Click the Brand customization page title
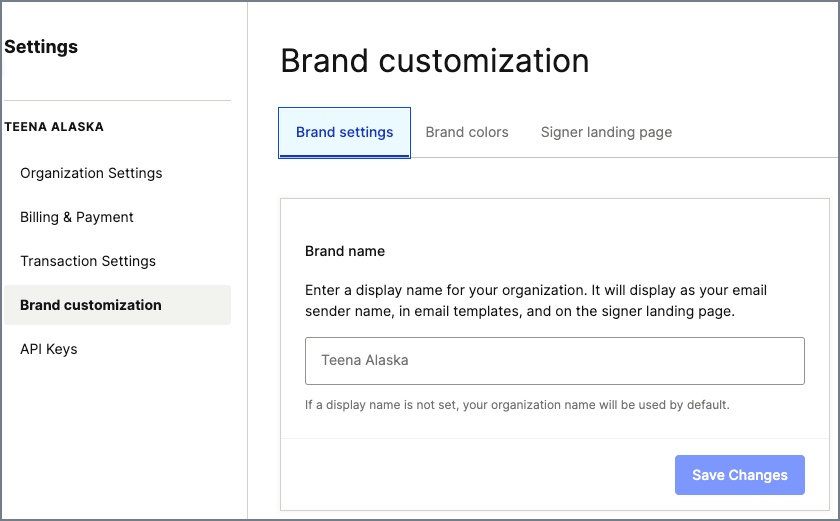840x521 pixels. point(434,60)
